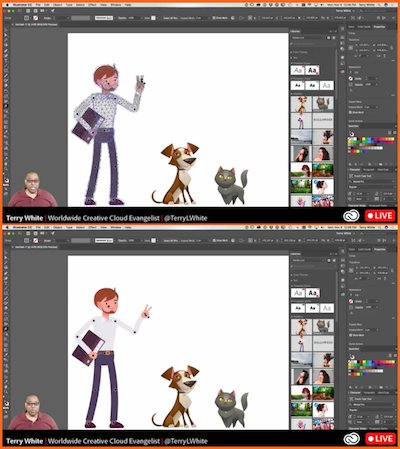Screen dimensions: 400x449
Task: Open the Myriad Pro font dropdown in lower frame
Action: point(371,404)
